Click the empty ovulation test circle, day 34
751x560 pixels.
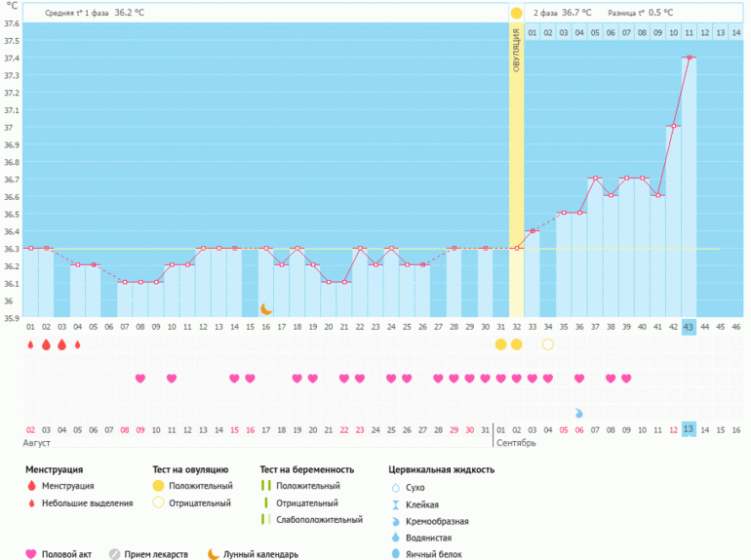coord(548,344)
